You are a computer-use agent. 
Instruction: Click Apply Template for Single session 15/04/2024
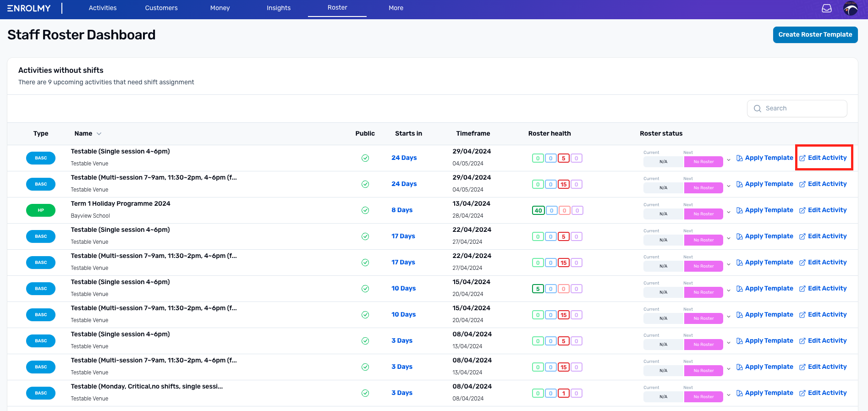[x=764, y=289]
